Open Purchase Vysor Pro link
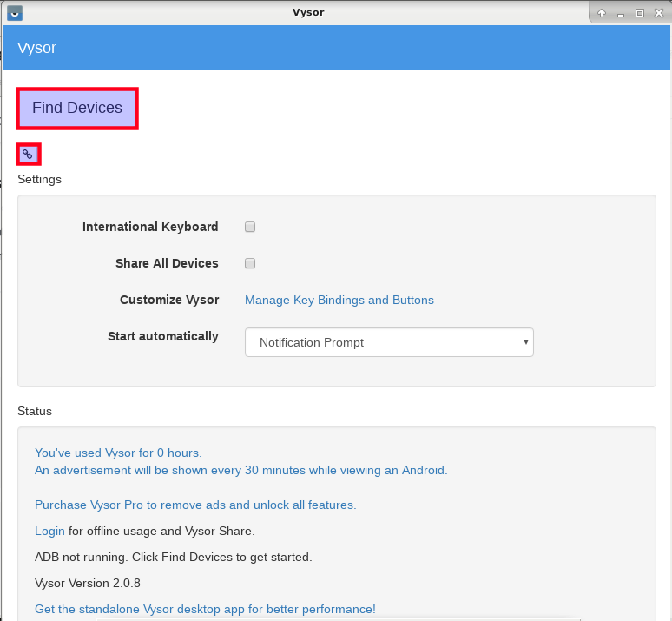Image resolution: width=672 pixels, height=621 pixels. click(195, 505)
